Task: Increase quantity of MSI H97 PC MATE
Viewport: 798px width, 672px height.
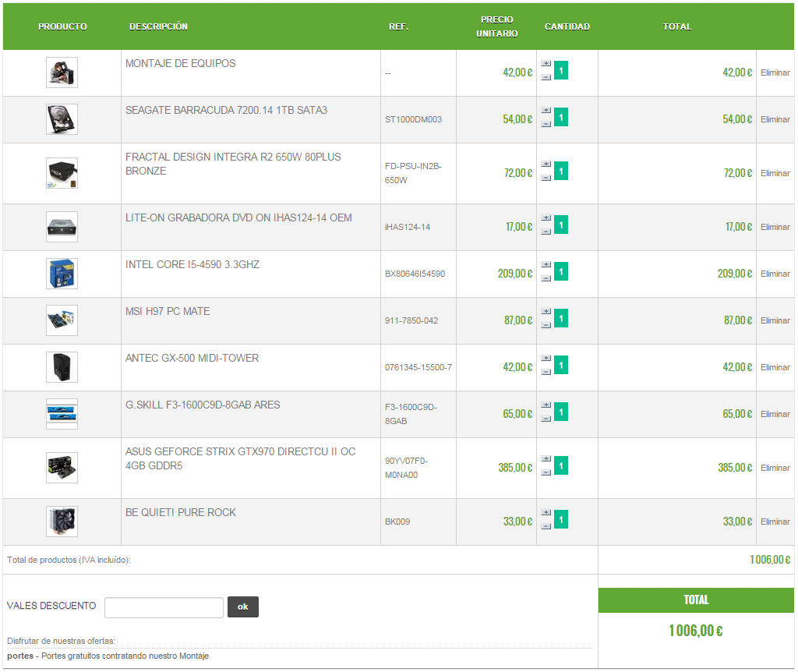Action: (546, 312)
